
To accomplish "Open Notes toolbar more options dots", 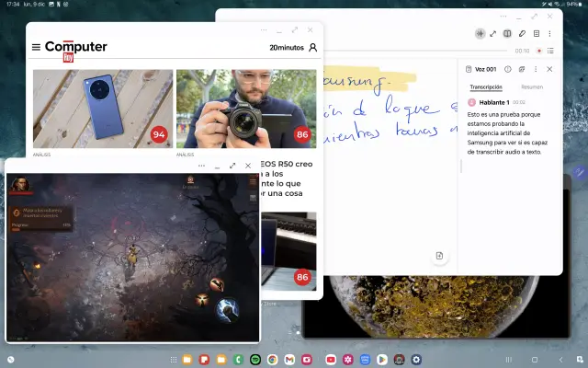I will tap(549, 34).
